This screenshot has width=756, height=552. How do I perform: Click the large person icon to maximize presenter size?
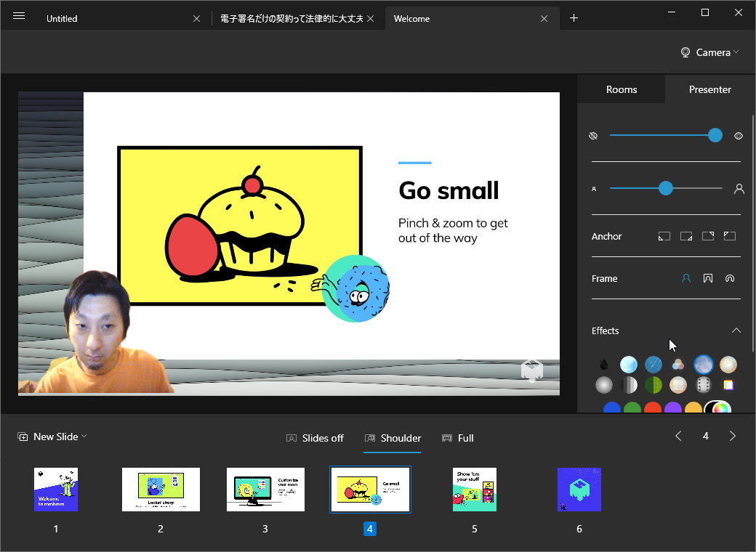739,188
